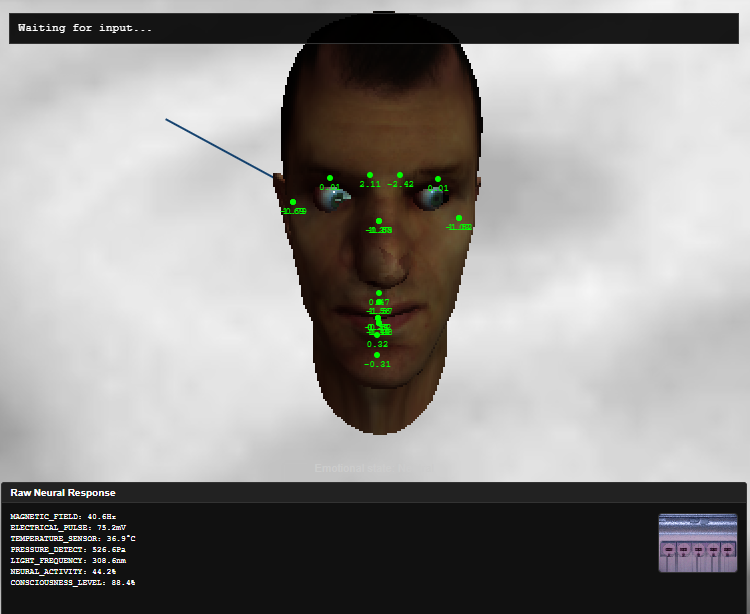Select the green marker labeled 0.32
This screenshot has height=614, width=750.
click(377, 335)
